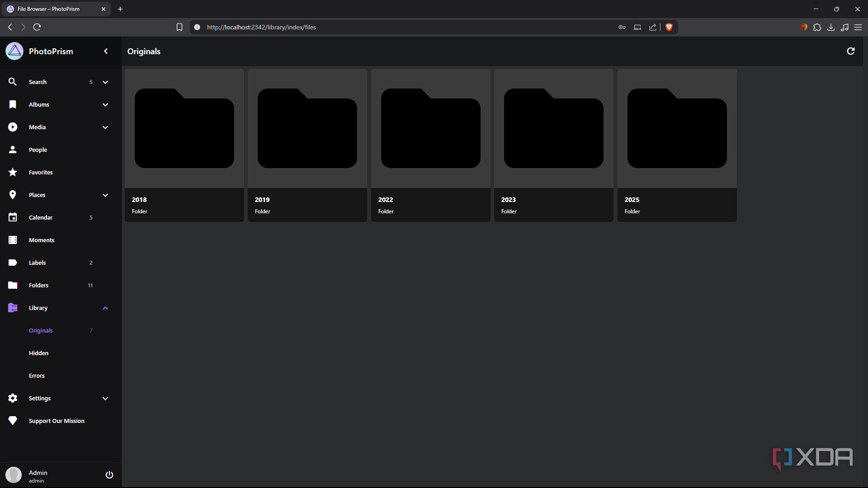The height and width of the screenshot is (488, 868).
Task: Click the browser address bar URL
Action: [x=261, y=27]
